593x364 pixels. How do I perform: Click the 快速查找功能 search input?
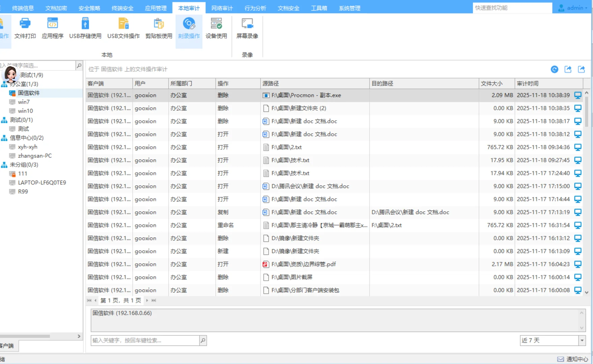pyautogui.click(x=512, y=7)
